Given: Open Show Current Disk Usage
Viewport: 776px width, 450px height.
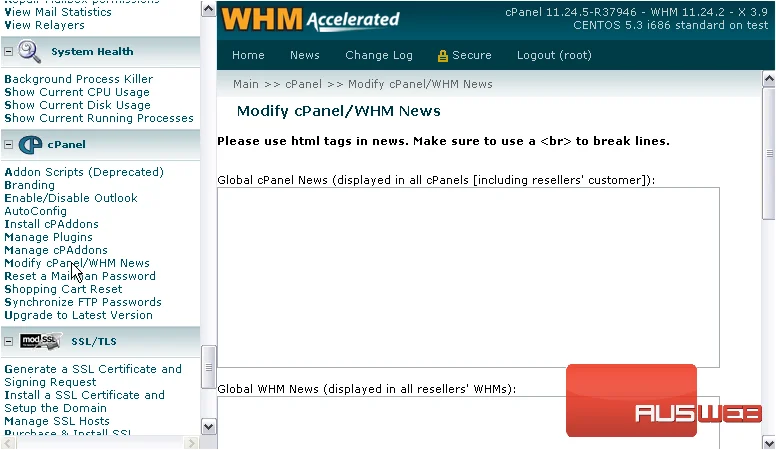Looking at the screenshot, I should (77, 105).
